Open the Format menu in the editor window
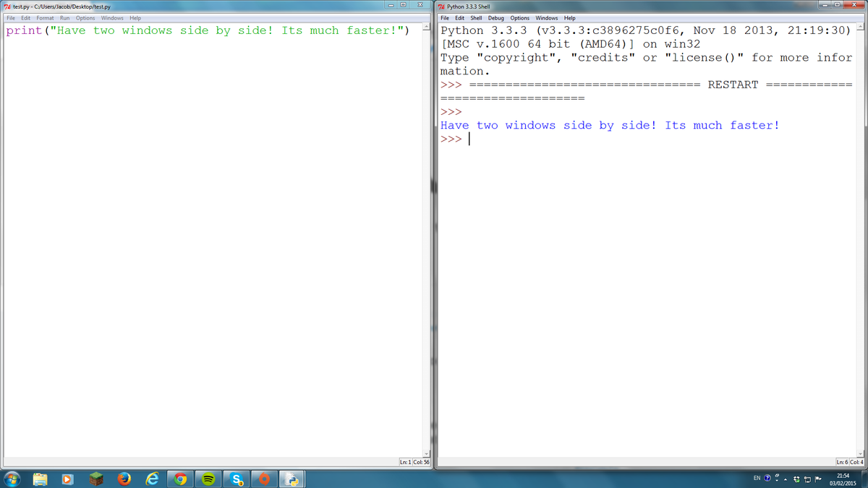The height and width of the screenshot is (488, 868). tap(45, 17)
